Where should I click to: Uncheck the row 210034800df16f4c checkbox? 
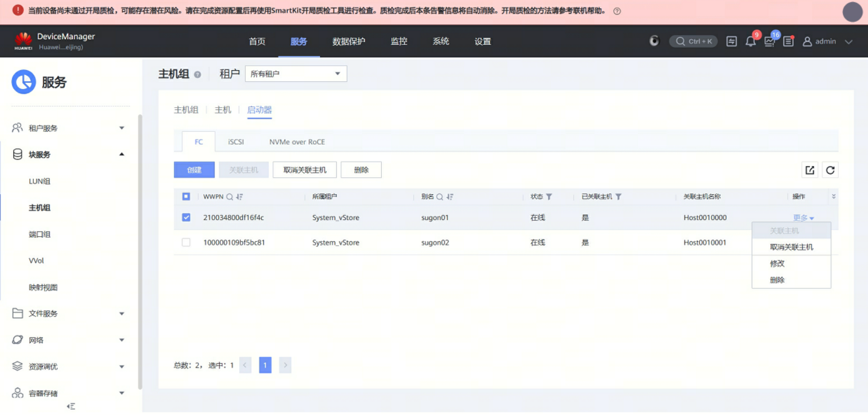(x=186, y=218)
